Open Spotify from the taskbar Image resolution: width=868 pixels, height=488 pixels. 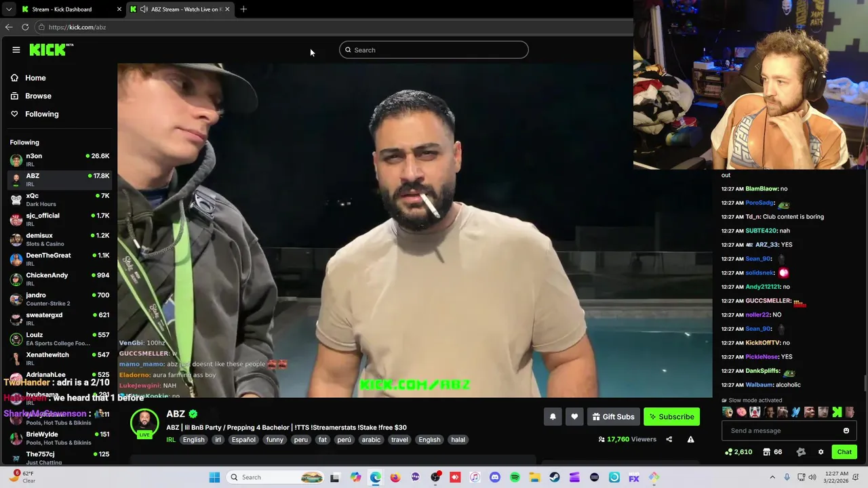tap(515, 477)
